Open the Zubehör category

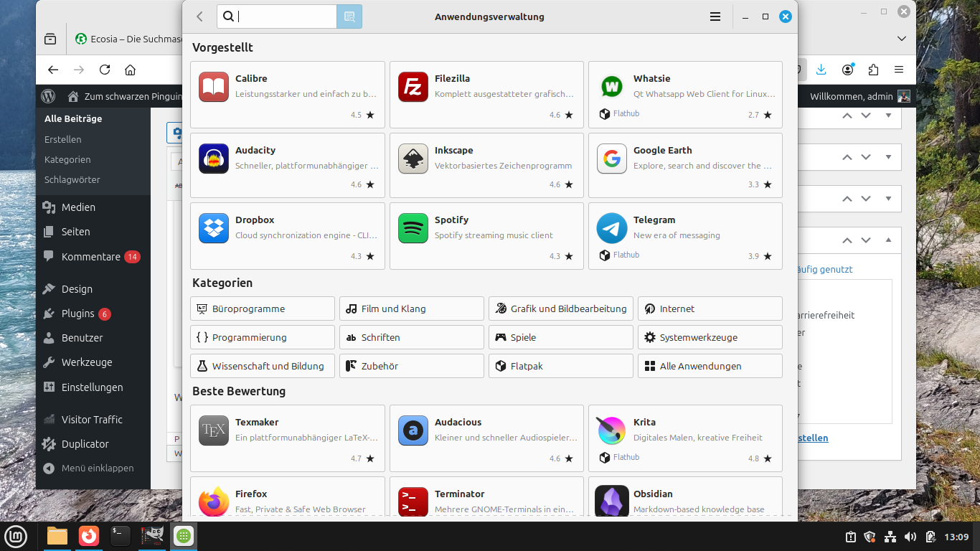click(412, 366)
